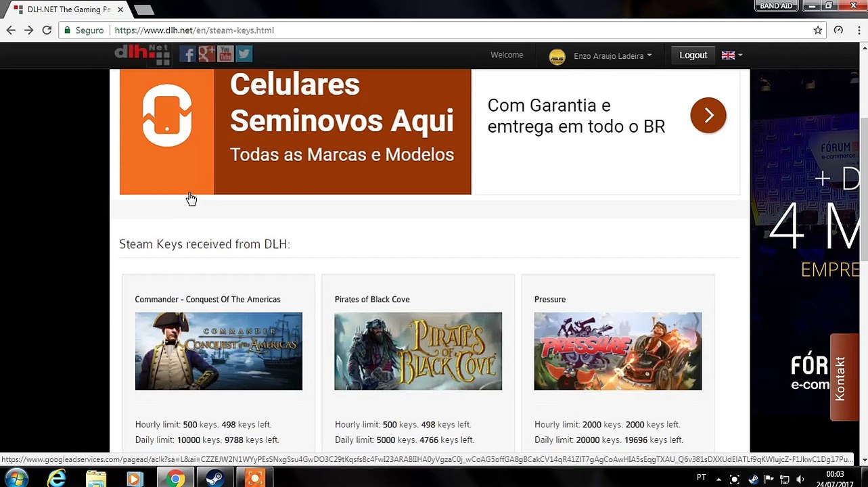Click the Pressure daily limit 20000 text
Screen dimensions: 868x487
click(609, 440)
